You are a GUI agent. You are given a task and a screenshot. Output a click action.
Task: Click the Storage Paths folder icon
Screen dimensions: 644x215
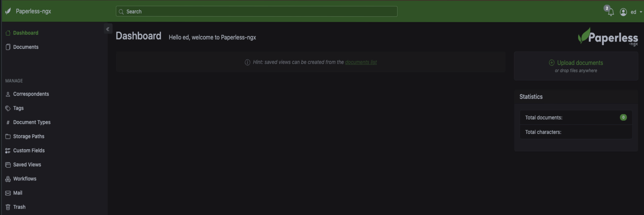pos(8,136)
